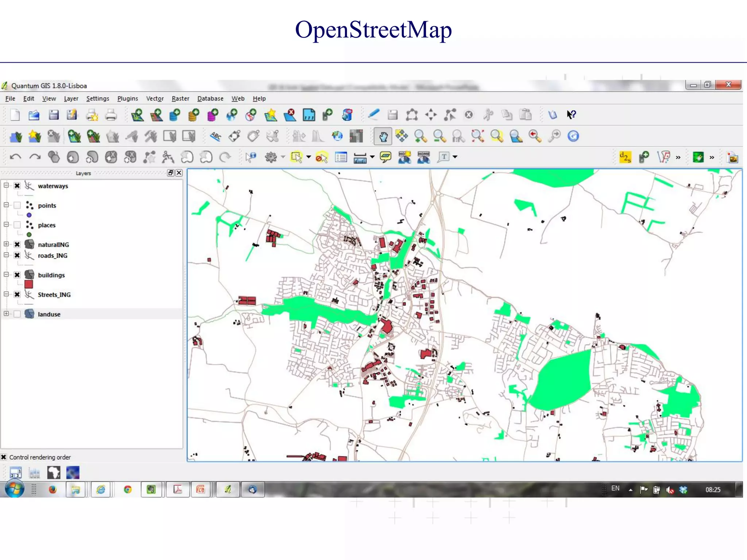This screenshot has height=560, width=747.
Task: Open the attribute table icon
Action: click(341, 157)
